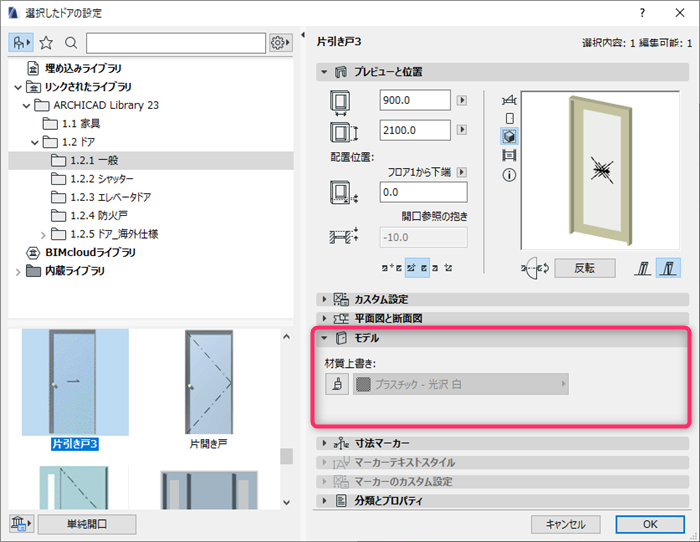Toggle the first door opening side icon

tap(643, 268)
